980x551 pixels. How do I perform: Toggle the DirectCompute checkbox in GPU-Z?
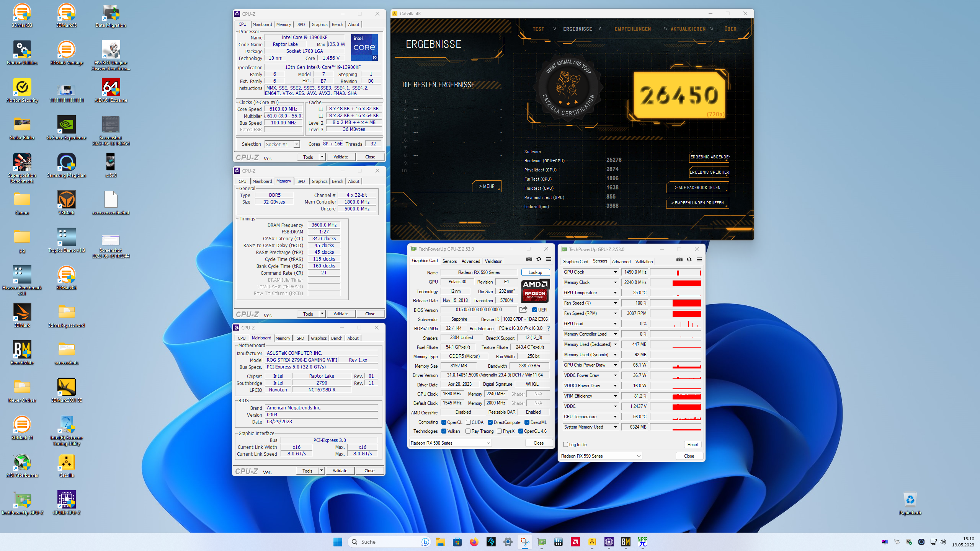490,422
